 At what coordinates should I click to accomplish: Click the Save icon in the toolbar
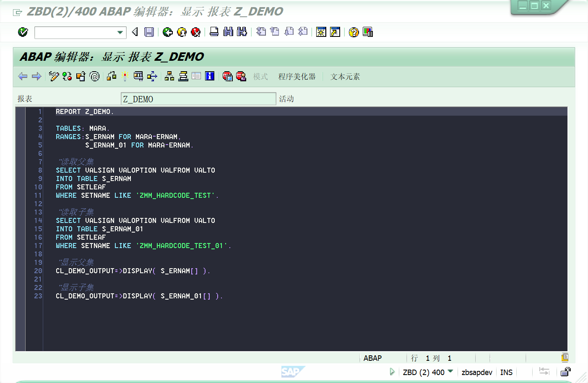(149, 32)
